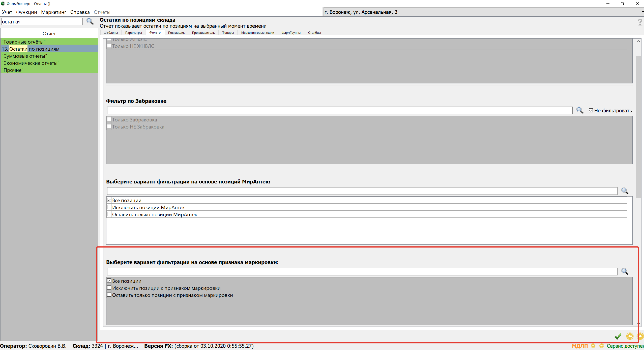Screen dimensions: 644x350
Task: Click the left arrow beside МДЛП status
Action: pos(593,346)
